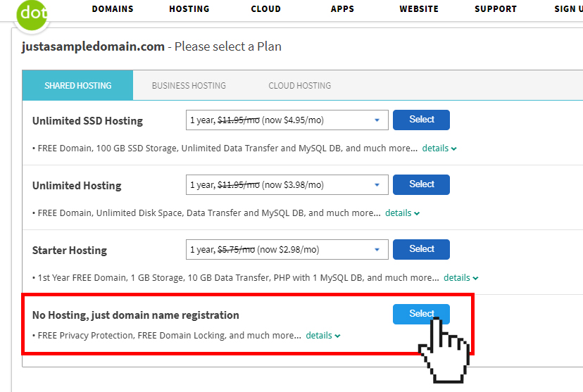Click the justasampledomain.com heading text
Image resolution: width=583 pixels, height=392 pixels.
[93, 47]
